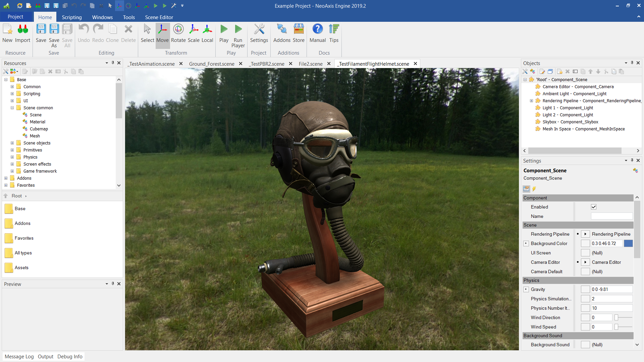Screen dimensions: 644x362
Task: Expand the Gravity property
Action: click(x=526, y=289)
